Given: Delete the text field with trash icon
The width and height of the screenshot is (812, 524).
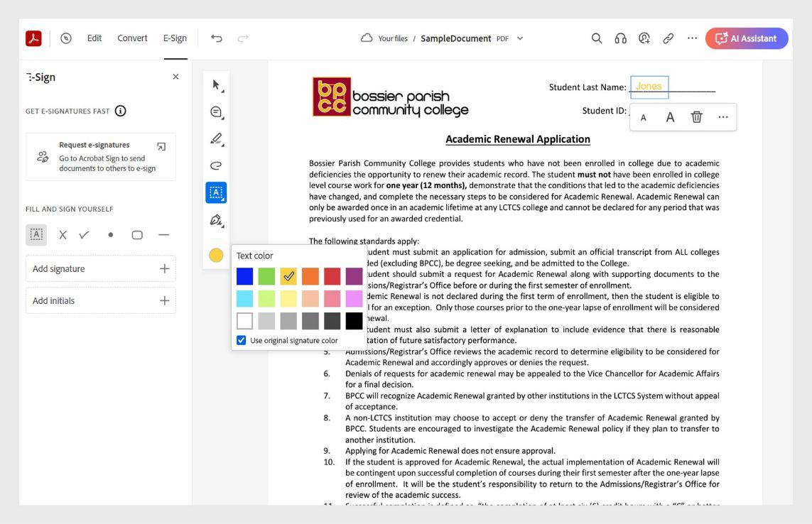Looking at the screenshot, I should tap(696, 117).
